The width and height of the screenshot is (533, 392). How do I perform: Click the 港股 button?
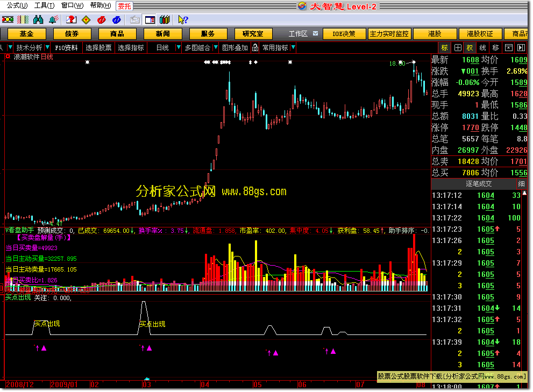435,34
